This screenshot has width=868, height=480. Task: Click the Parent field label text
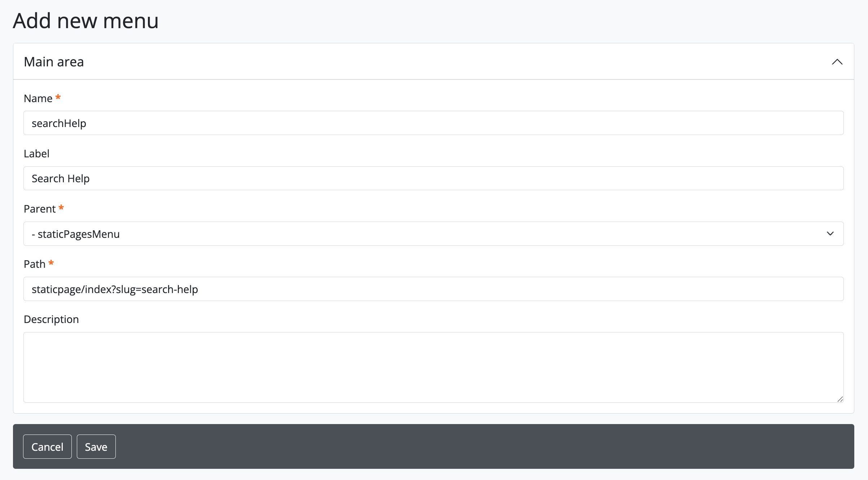40,209
